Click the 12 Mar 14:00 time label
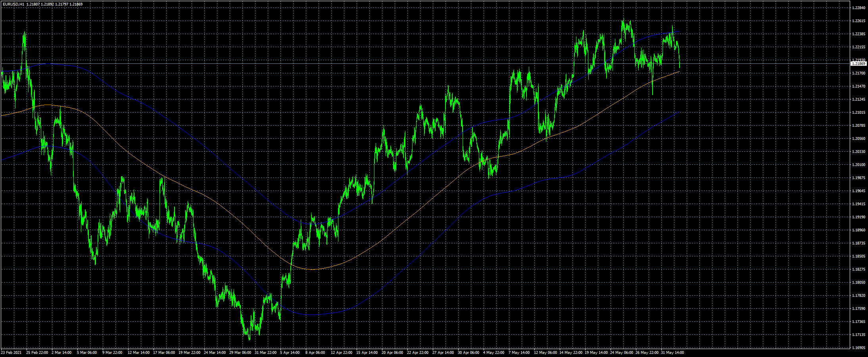Viewport: 868px width, 357px height. click(138, 352)
